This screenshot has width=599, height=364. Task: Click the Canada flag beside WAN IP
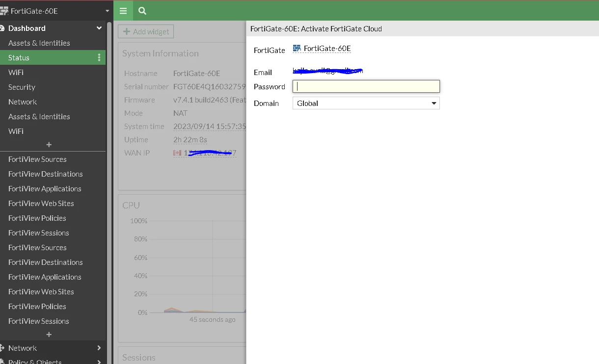point(177,153)
